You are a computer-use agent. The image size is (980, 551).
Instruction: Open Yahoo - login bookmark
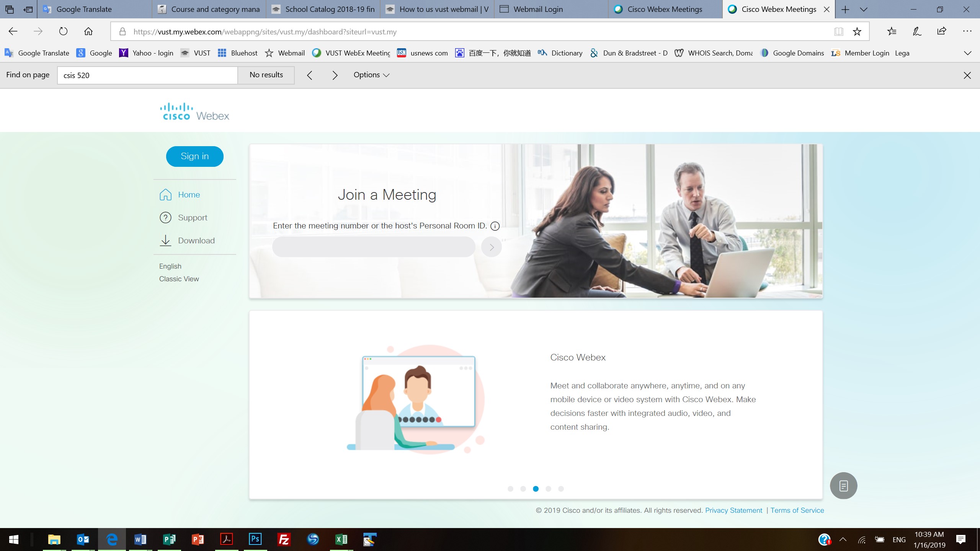[146, 53]
